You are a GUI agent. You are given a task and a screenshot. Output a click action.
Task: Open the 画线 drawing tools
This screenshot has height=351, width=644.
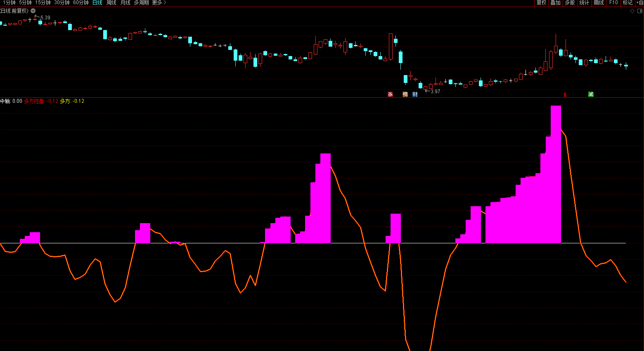click(599, 3)
